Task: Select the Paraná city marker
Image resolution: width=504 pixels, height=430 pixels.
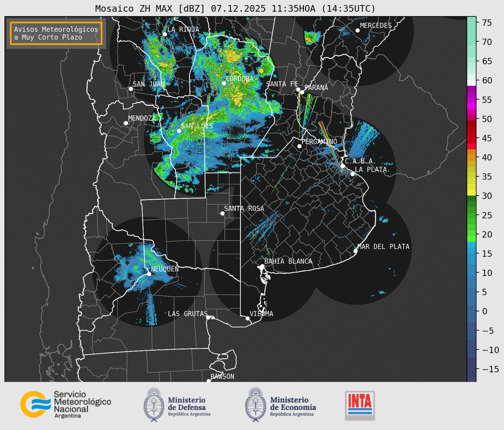Action: (x=302, y=92)
